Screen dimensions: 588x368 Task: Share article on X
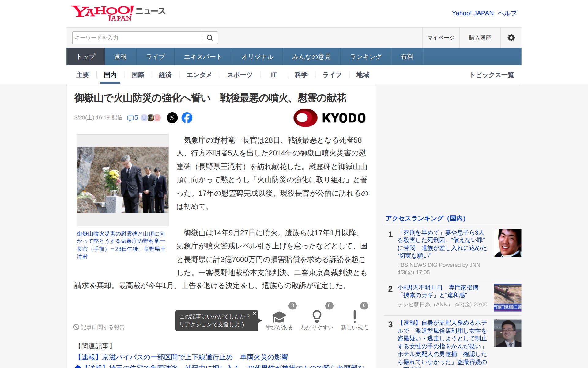(172, 118)
